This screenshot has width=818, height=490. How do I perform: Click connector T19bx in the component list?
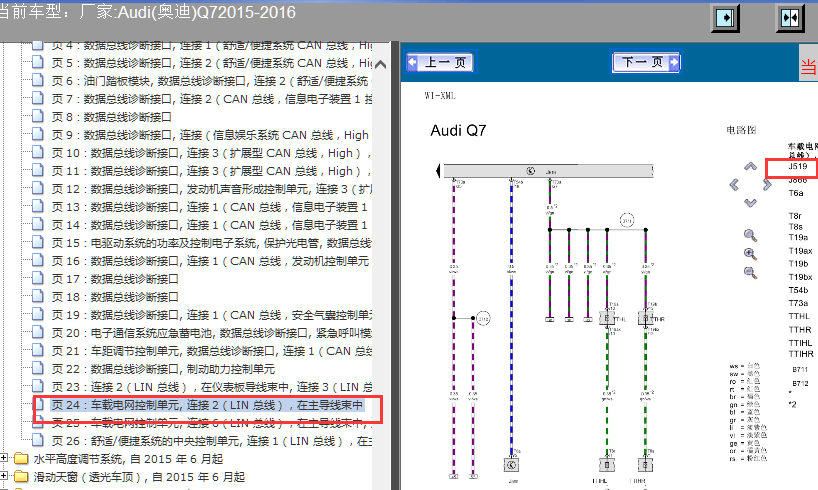pos(800,277)
